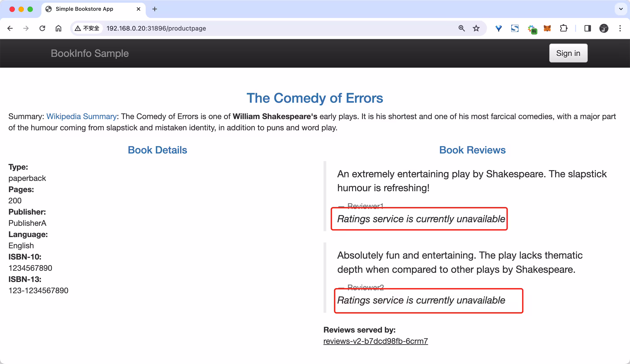Open the MetaMask fox extension
Screen dimensions: 630x364
(547, 28)
